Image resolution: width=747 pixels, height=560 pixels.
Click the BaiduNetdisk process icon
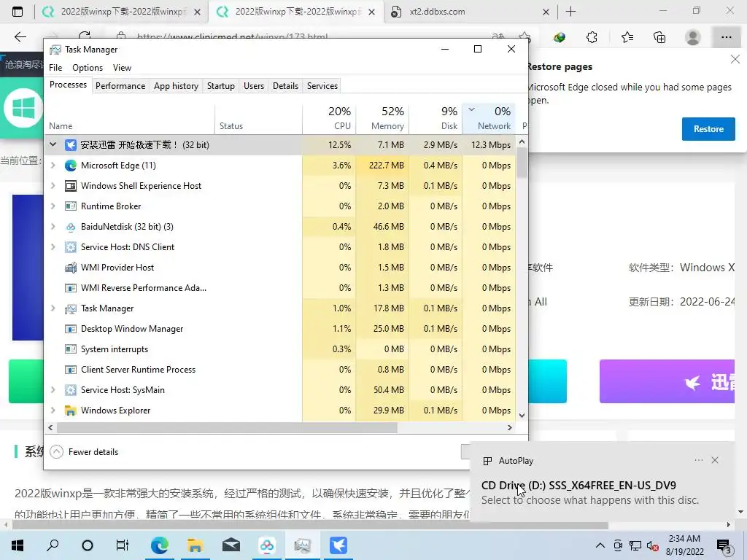coord(71,227)
